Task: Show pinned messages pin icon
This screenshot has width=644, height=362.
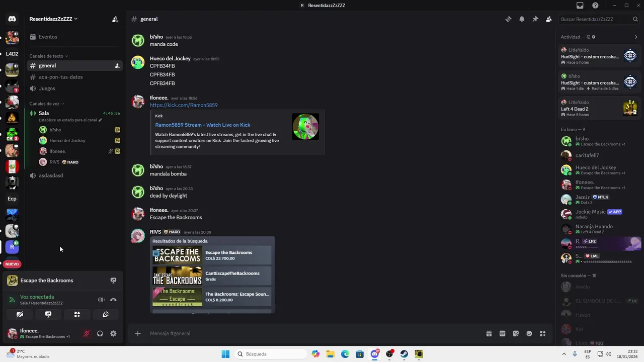Action: point(535,19)
